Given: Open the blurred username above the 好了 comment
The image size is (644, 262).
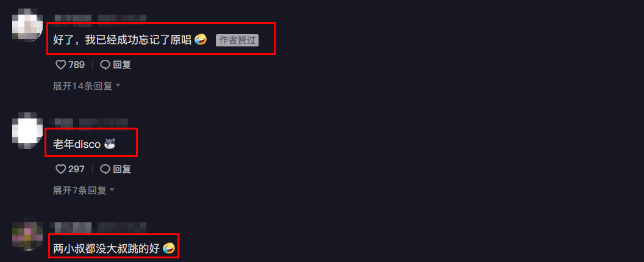Looking at the screenshot, I should pyautogui.click(x=101, y=18).
